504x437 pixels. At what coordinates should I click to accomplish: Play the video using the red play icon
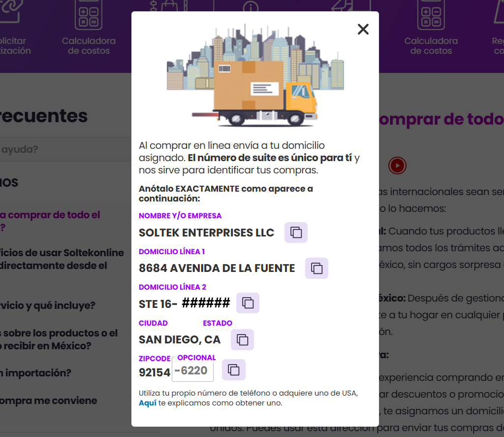tap(397, 166)
